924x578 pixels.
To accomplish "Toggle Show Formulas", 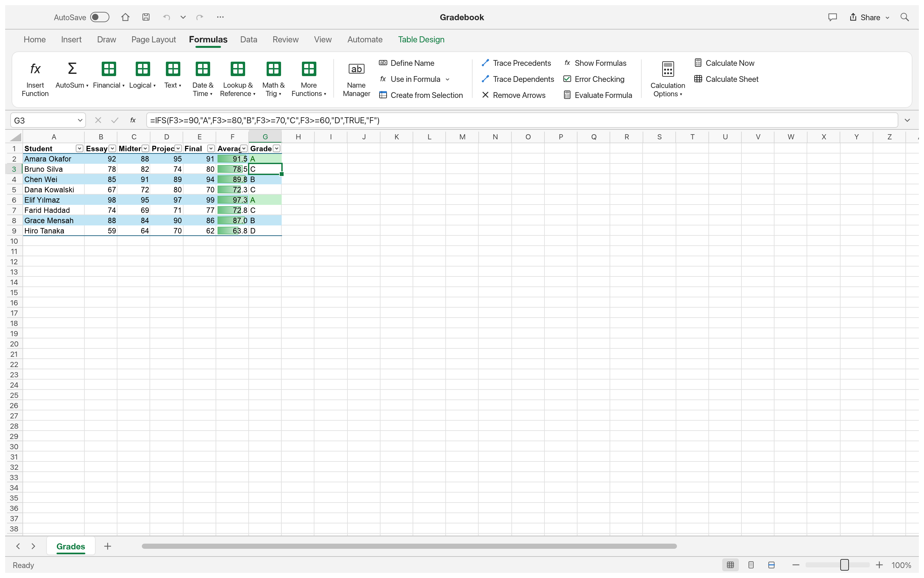I will (595, 63).
